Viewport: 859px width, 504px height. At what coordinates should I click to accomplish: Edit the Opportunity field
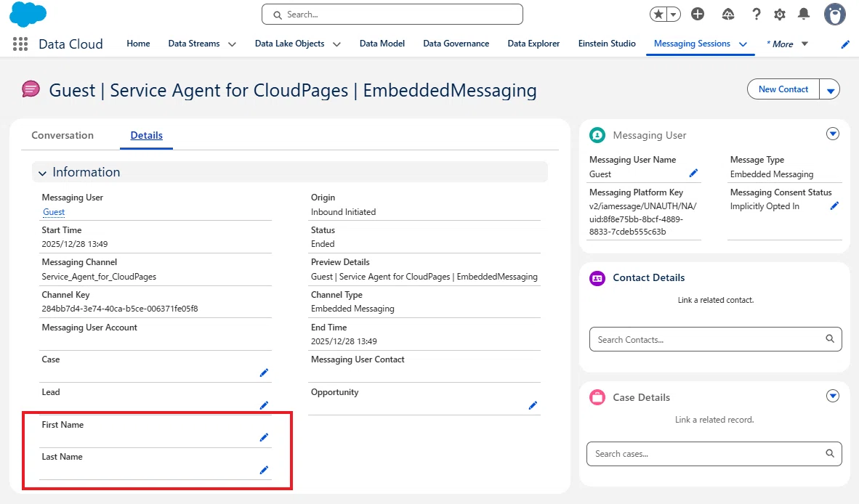coord(533,405)
